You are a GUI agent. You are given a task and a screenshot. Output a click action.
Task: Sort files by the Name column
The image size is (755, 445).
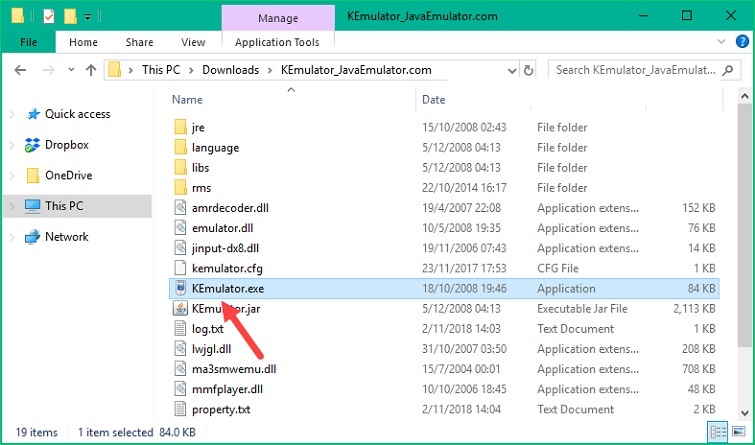[x=188, y=100]
